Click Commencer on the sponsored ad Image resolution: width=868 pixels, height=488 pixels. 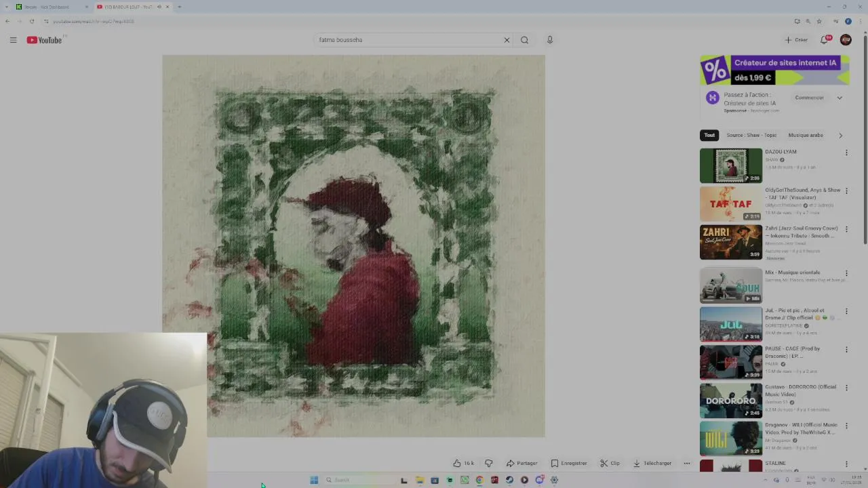click(809, 98)
